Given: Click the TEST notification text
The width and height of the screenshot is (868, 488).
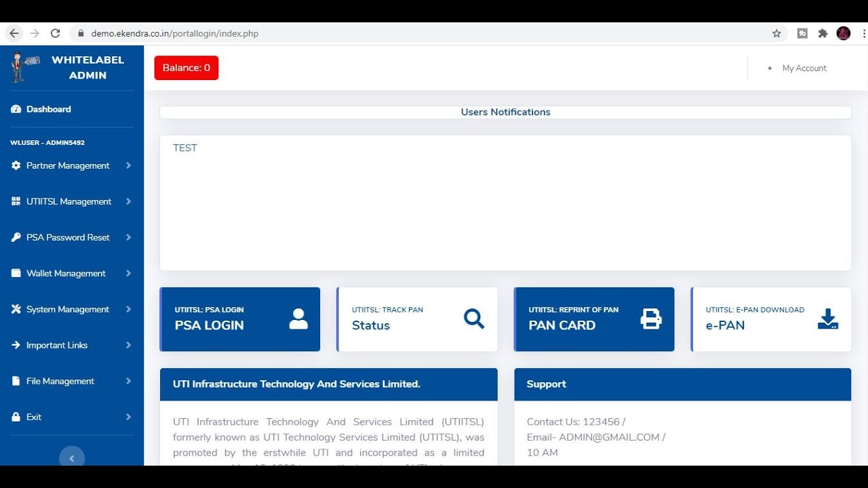Looking at the screenshot, I should tap(184, 148).
